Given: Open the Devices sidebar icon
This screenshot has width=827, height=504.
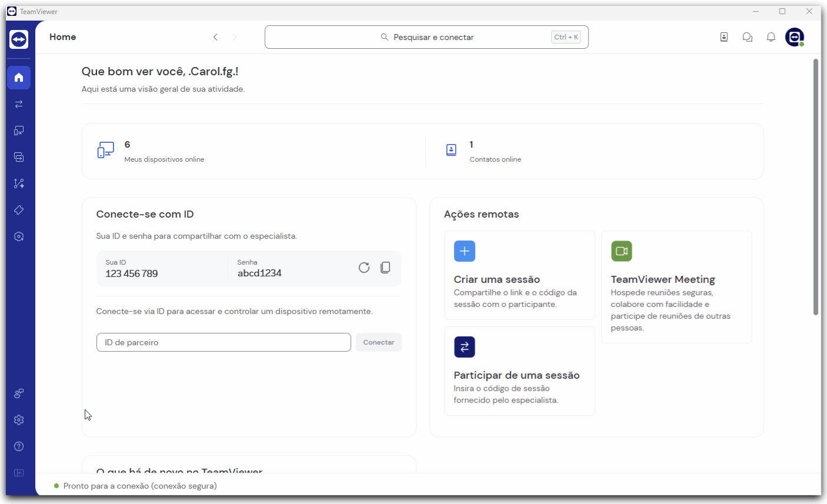Looking at the screenshot, I should [19, 131].
